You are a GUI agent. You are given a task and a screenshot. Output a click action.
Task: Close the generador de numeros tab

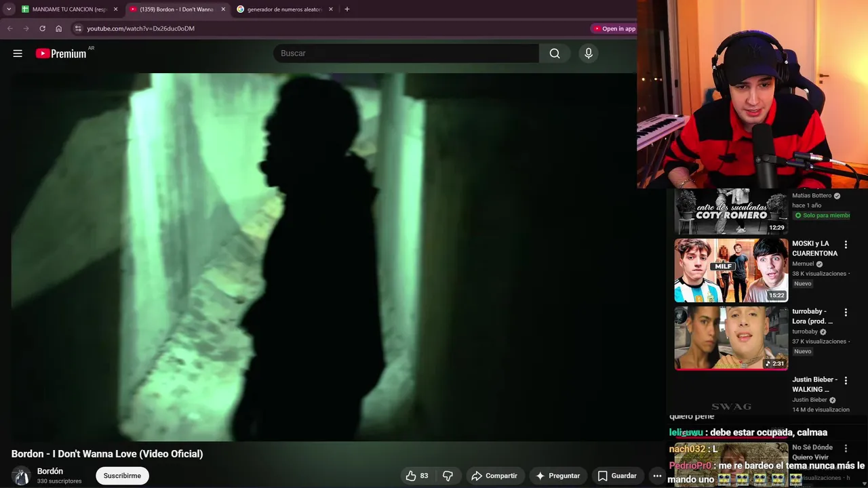point(331,9)
